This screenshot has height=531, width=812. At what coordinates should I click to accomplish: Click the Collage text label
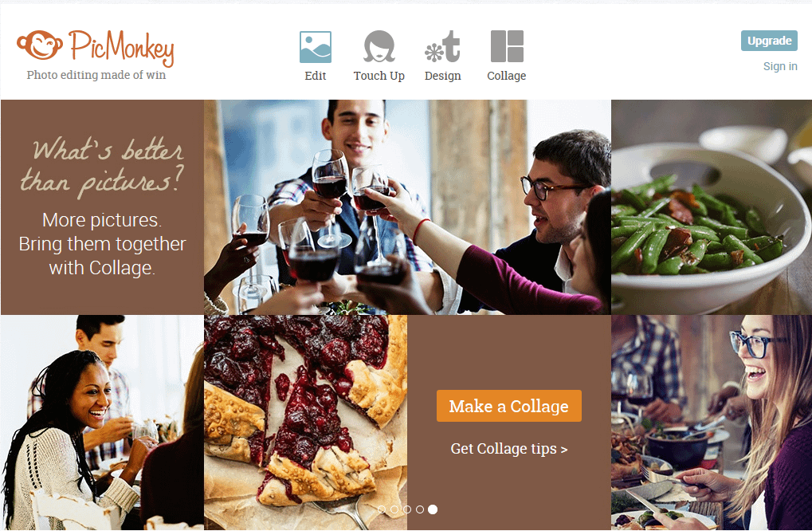pyautogui.click(x=507, y=76)
